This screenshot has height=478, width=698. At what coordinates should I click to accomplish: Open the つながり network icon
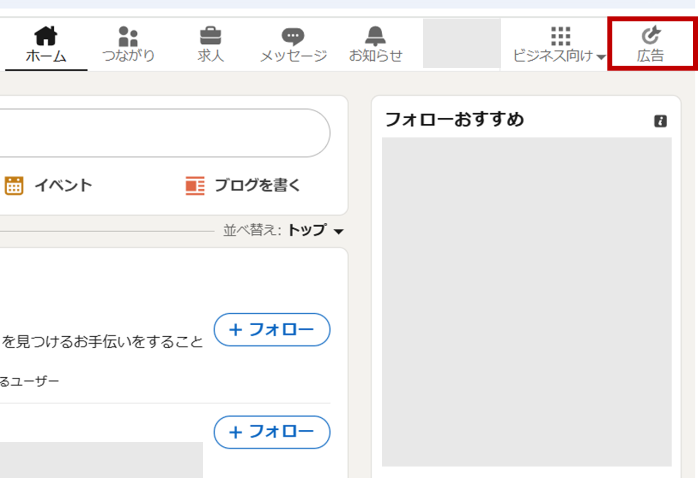coord(128,36)
